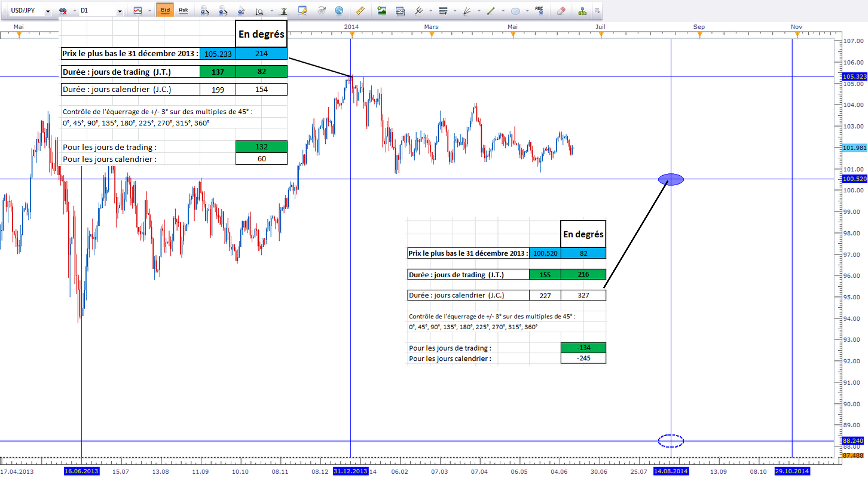Toggle Bid price display
This screenshot has width=868, height=478.
(164, 10)
